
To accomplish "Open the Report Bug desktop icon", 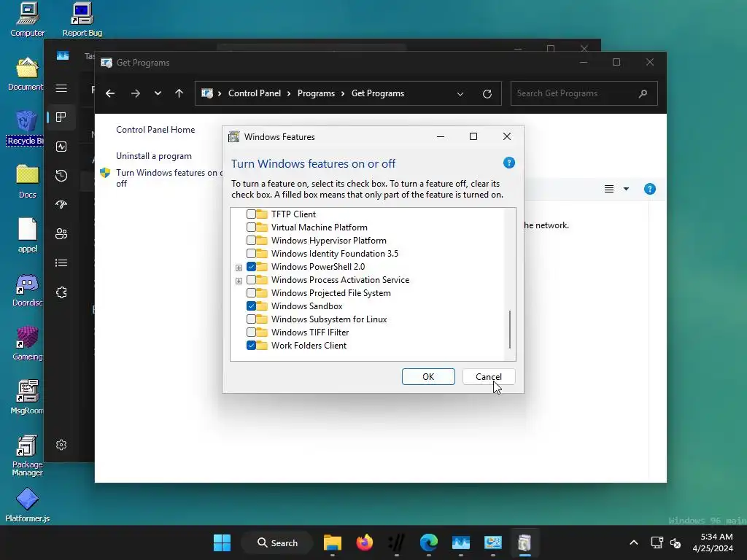I will 82,19.
